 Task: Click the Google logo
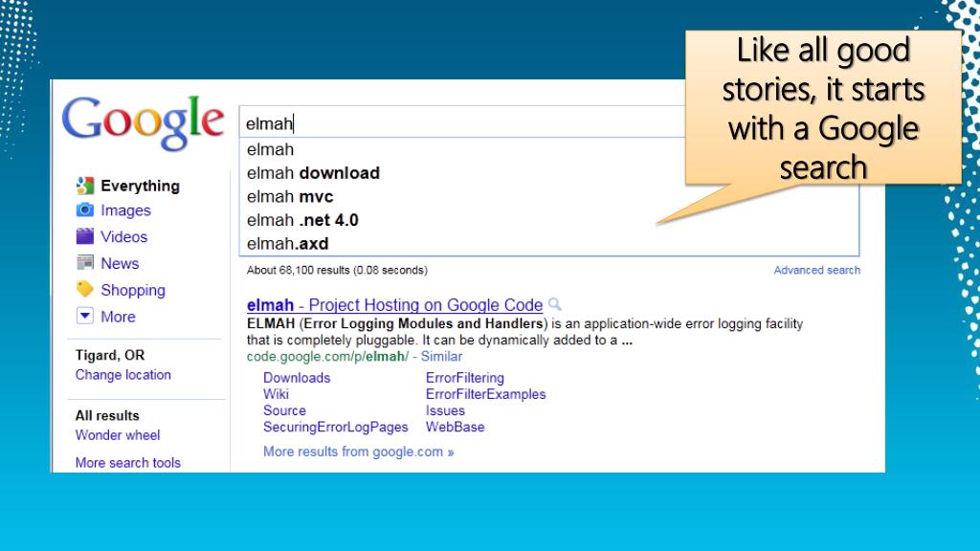(x=143, y=123)
